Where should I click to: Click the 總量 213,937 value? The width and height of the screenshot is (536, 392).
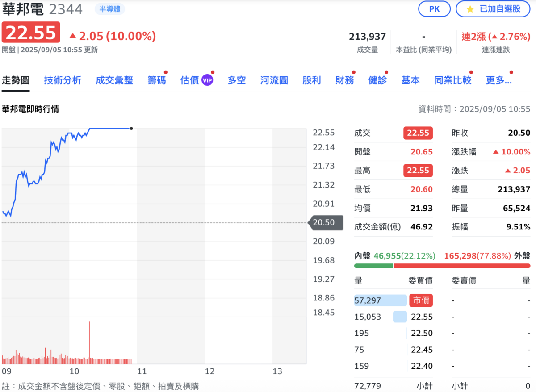[x=514, y=189]
